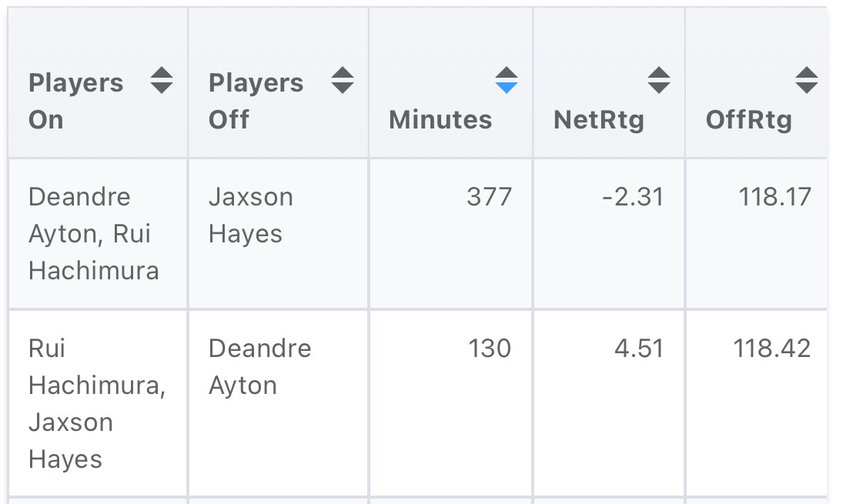Click the OffRtg sort arrows icon

tap(806, 80)
